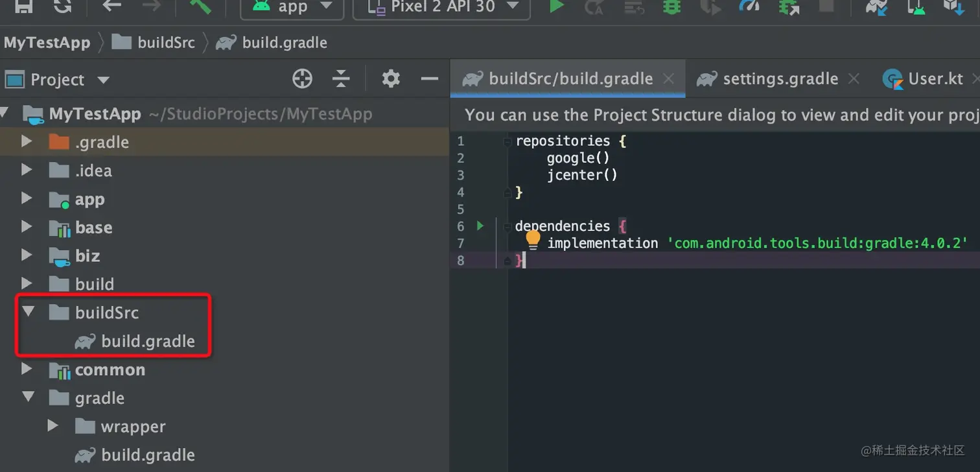The image size is (980, 472).
Task: Expand the common module
Action: 27,370
